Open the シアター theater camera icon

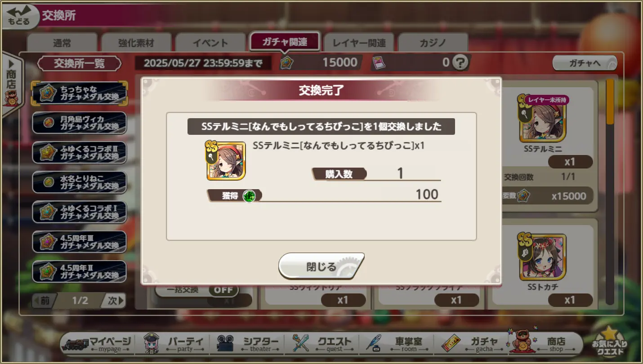[224, 344]
